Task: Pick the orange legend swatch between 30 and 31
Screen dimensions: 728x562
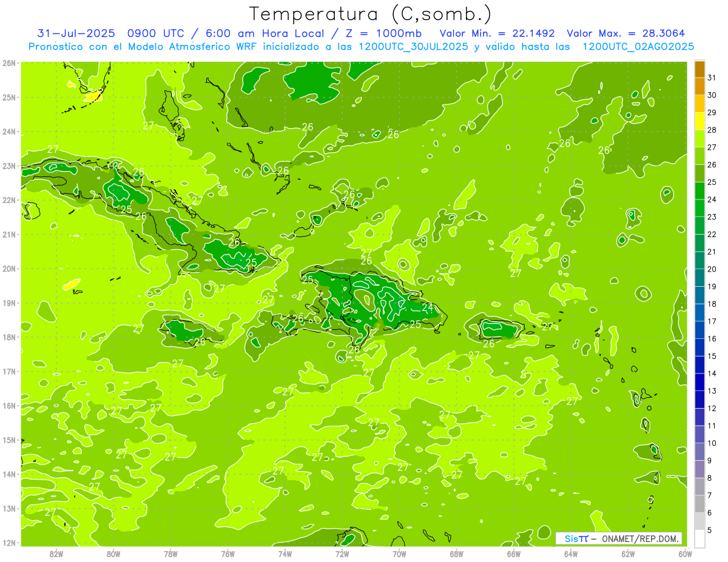Action: coord(699,86)
